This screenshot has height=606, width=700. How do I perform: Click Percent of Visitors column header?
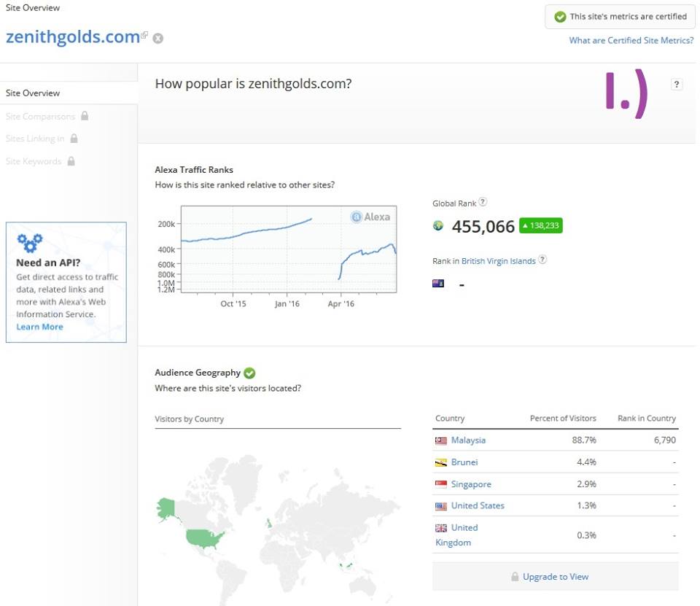click(x=563, y=419)
